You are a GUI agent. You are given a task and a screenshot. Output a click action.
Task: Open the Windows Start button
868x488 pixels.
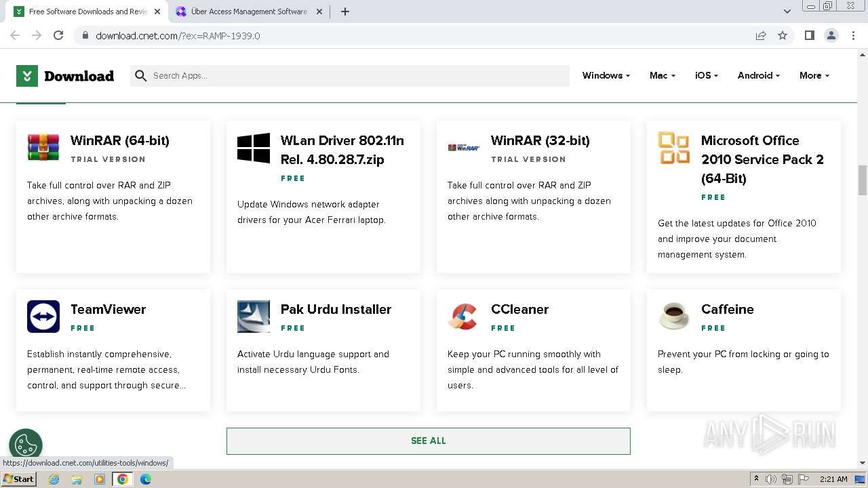point(19,479)
